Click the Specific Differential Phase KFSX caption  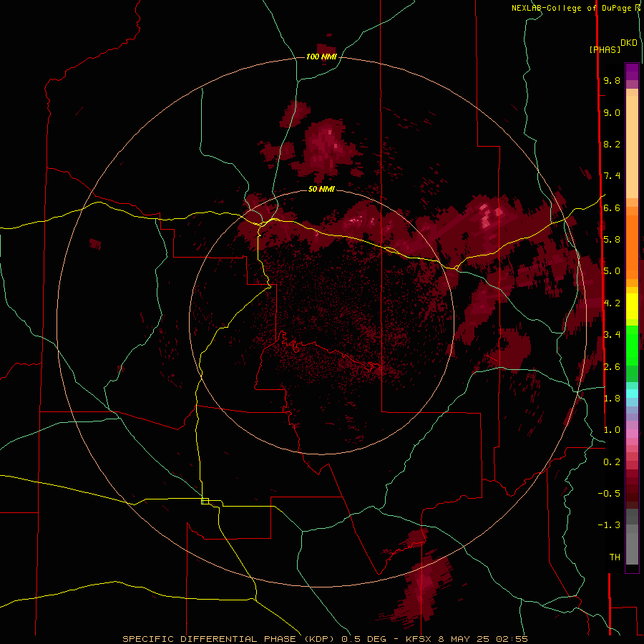pos(325,639)
